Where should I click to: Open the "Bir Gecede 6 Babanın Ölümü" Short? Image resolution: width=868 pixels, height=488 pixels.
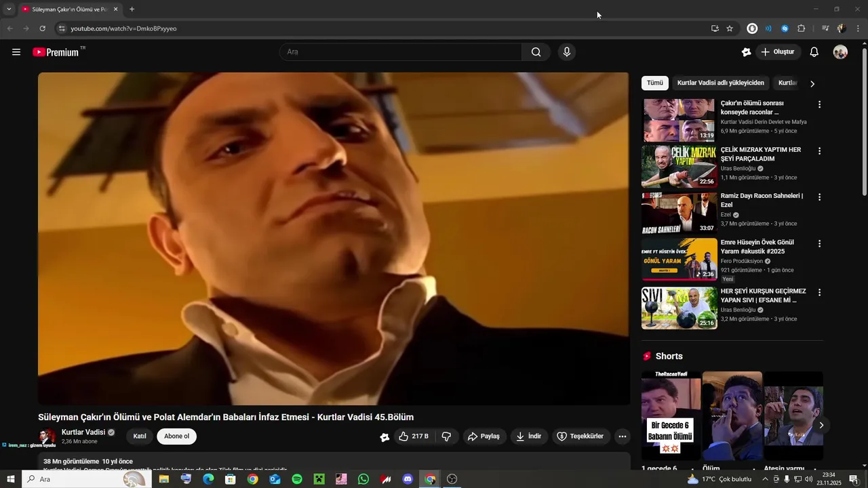(x=671, y=416)
